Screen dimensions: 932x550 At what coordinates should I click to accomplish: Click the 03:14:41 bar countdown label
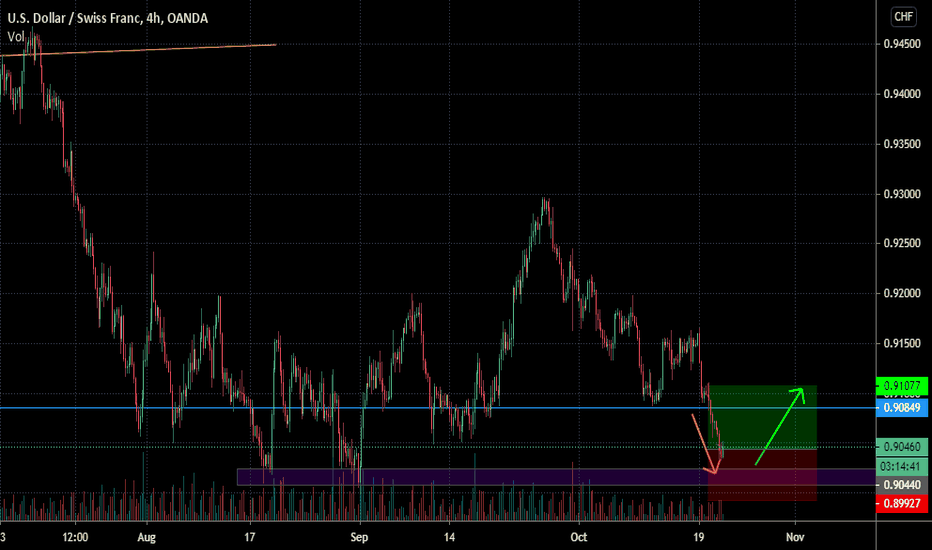coord(902,466)
